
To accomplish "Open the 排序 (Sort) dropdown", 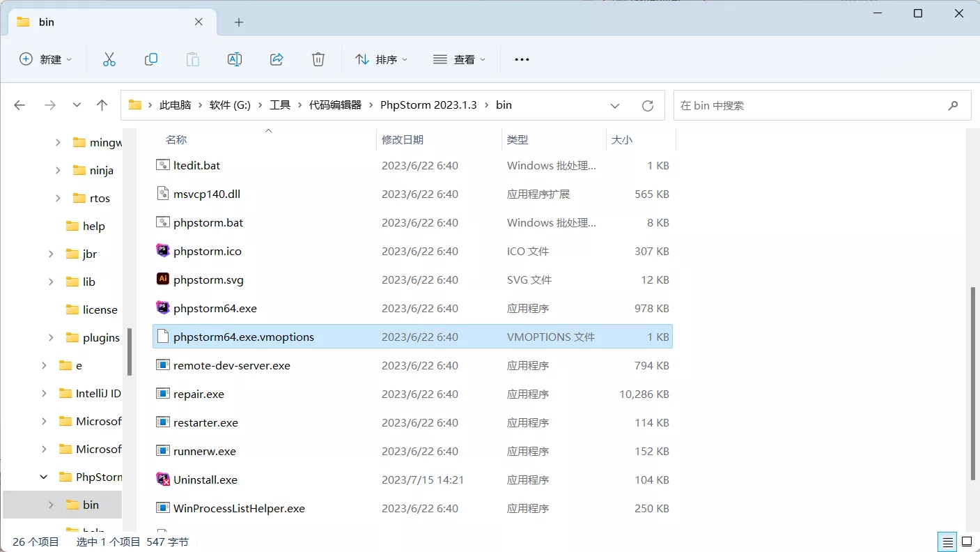I will 381,59.
